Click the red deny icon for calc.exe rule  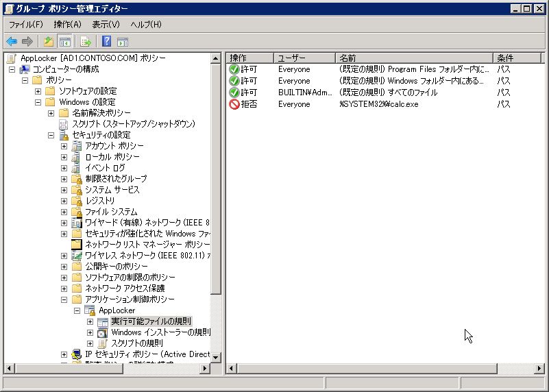(x=234, y=104)
